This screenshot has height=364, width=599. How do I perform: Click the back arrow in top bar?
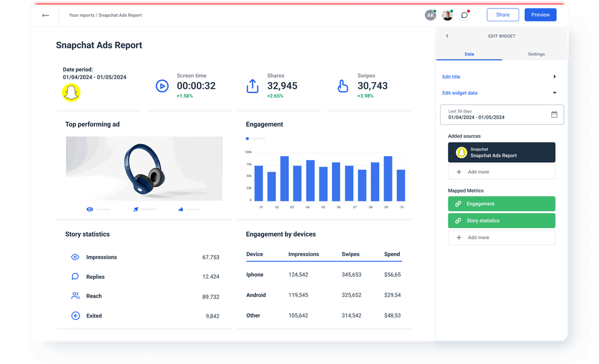pyautogui.click(x=45, y=15)
